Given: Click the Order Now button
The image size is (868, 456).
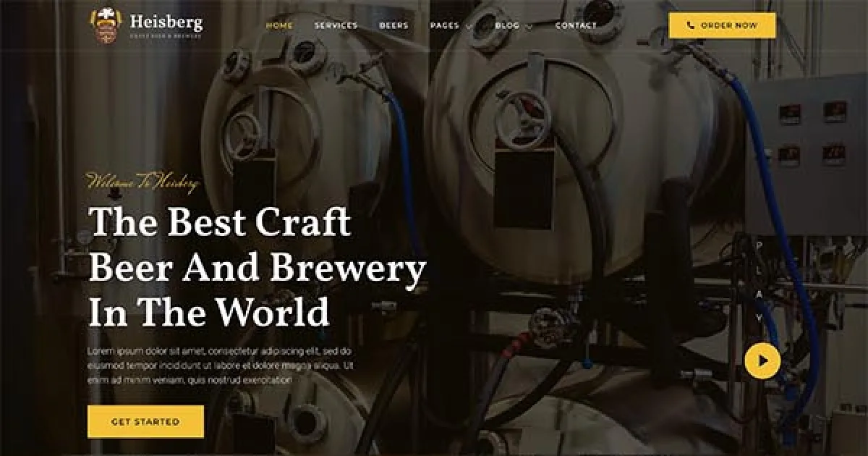Looking at the screenshot, I should click(722, 25).
